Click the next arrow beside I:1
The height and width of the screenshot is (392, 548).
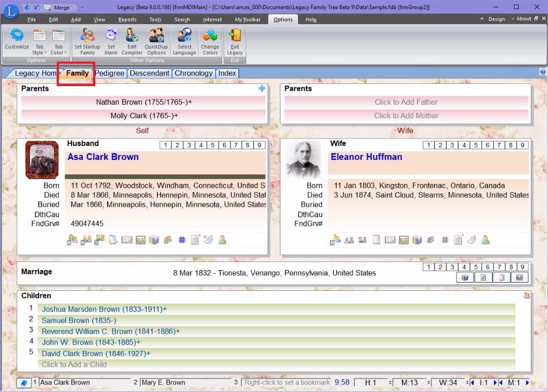click(x=495, y=383)
